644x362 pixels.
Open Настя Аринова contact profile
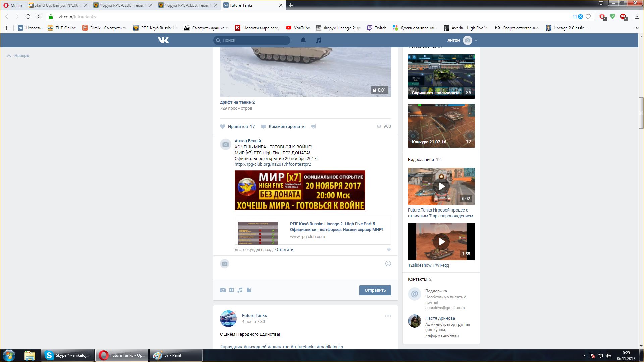440,318
